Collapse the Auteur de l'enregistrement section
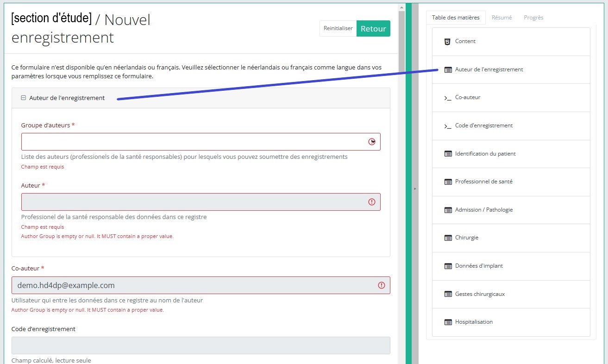 pyautogui.click(x=24, y=98)
